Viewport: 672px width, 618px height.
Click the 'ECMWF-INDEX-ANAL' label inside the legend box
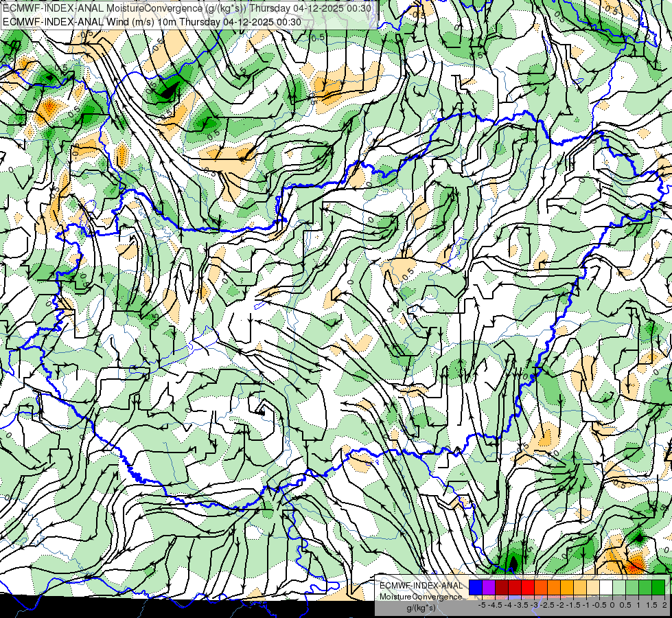(x=421, y=586)
